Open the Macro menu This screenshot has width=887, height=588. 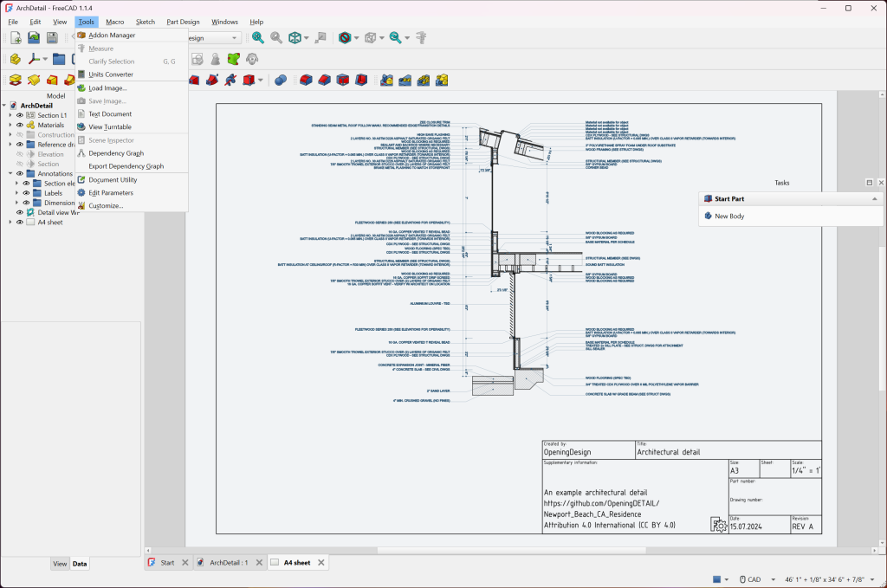click(115, 22)
